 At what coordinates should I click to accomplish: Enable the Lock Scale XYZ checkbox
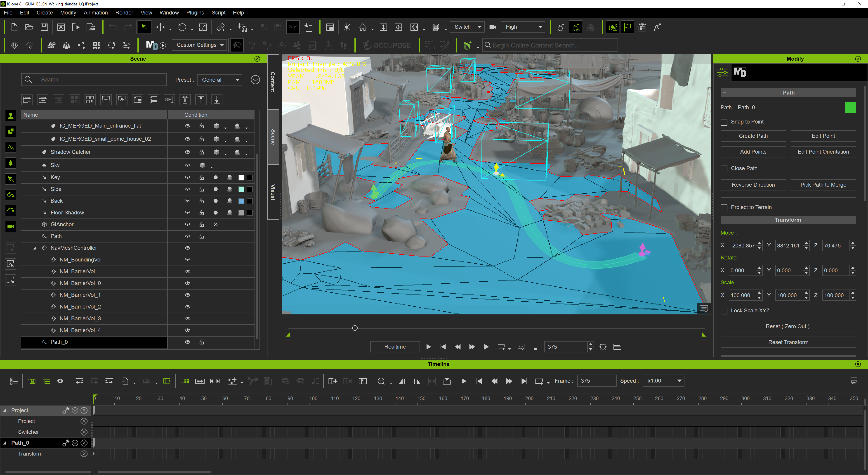724,311
